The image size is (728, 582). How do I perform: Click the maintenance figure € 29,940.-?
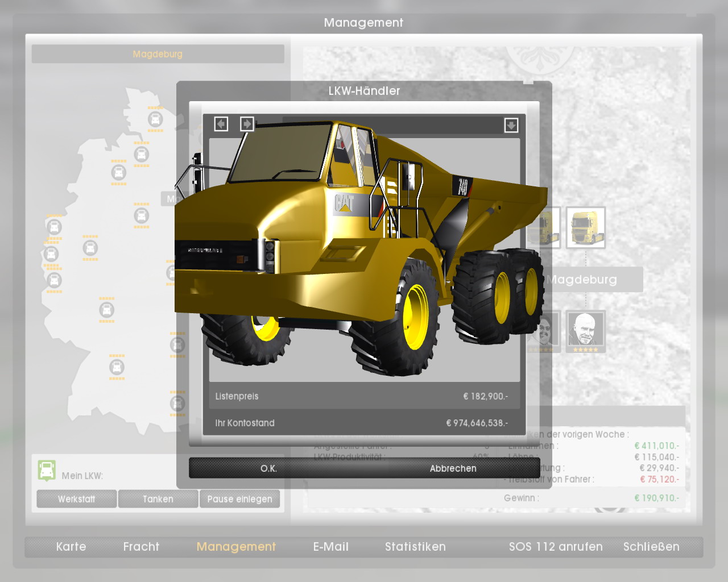(x=659, y=468)
